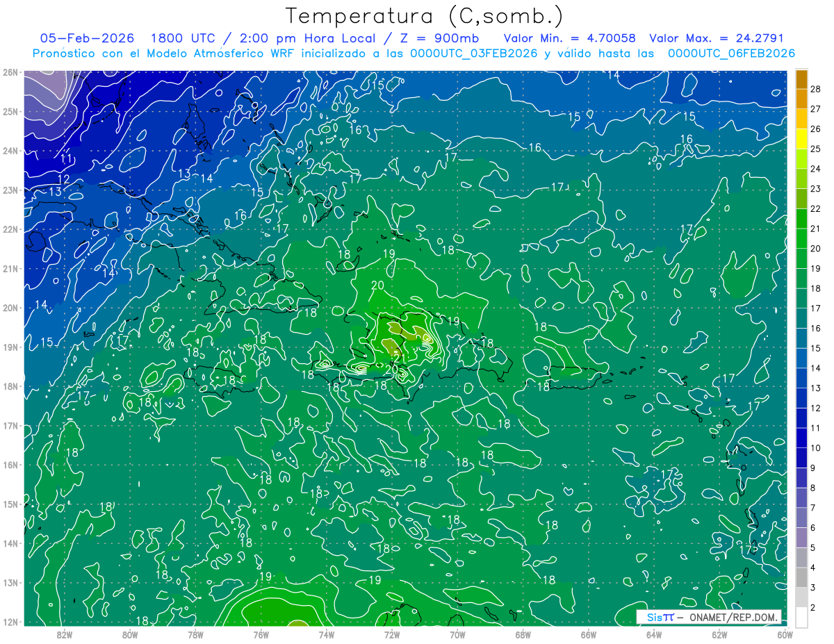The height and width of the screenshot is (644, 834).
Task: Click the latitude axis label '16N'
Action: 10,465
